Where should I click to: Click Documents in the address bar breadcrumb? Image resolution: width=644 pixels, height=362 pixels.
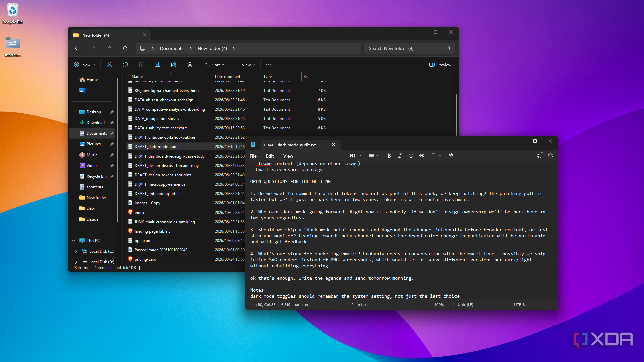click(x=172, y=48)
